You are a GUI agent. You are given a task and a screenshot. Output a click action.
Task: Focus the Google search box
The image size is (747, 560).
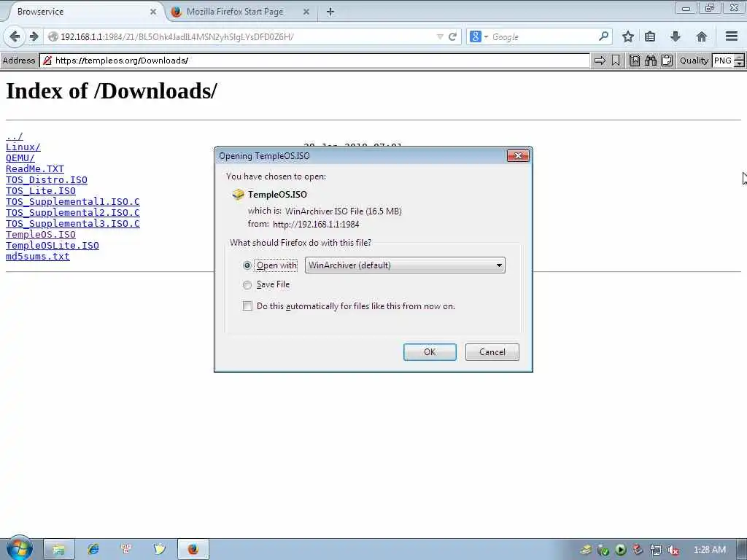click(x=543, y=36)
